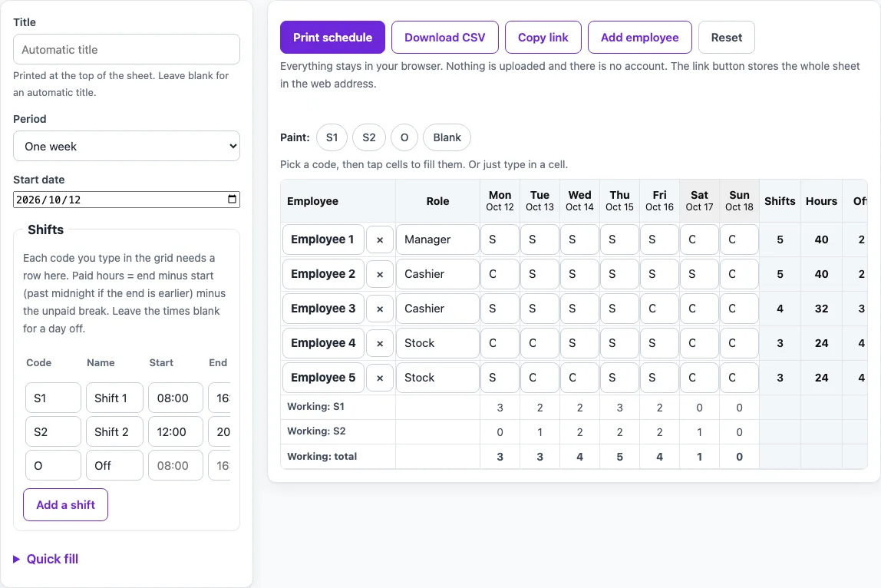Image resolution: width=881 pixels, height=588 pixels.
Task: Click the Working: S1 row label
Action: point(315,406)
